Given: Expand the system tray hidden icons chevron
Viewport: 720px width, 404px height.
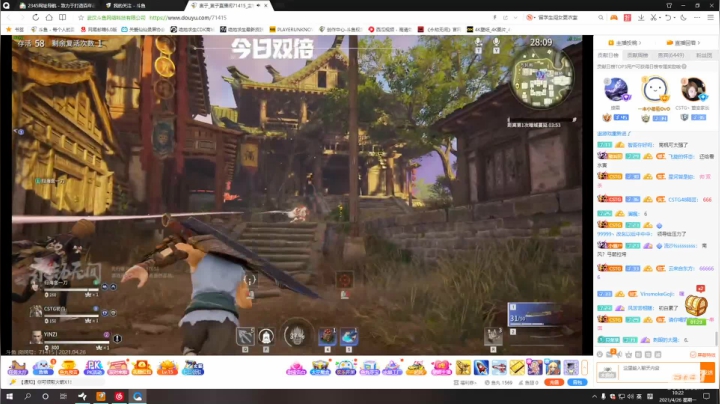Looking at the screenshot, I should coord(594,396).
